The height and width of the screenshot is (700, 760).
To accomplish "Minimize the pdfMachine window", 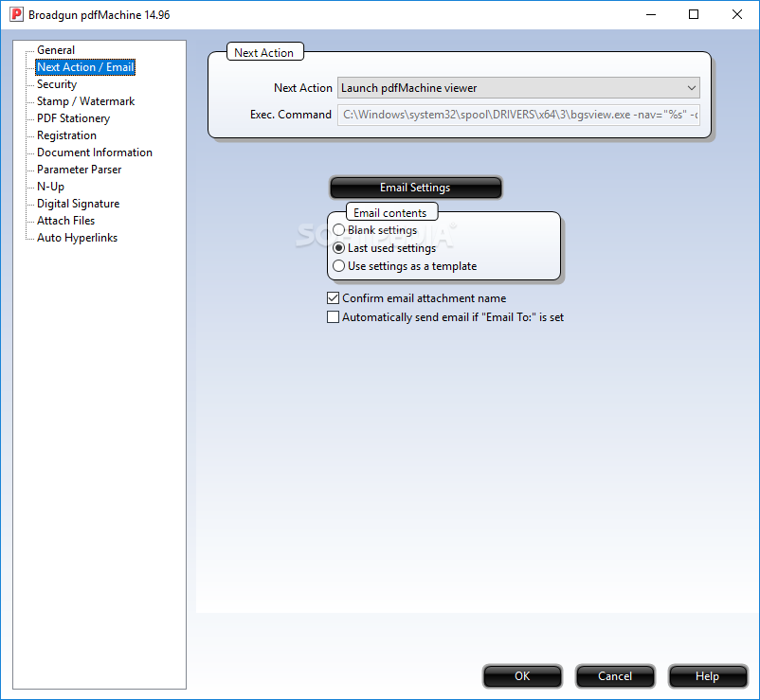I will pyautogui.click(x=651, y=14).
